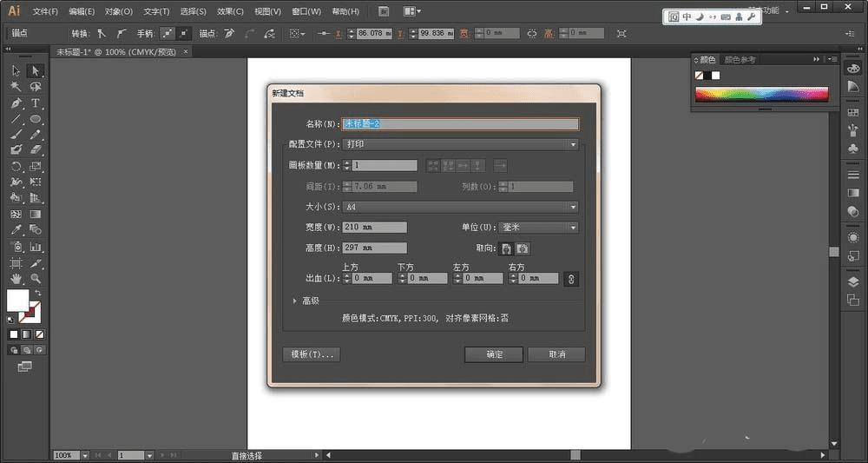Expand the 高级 advanced section
Image resolution: width=868 pixels, height=463 pixels.
tap(295, 301)
